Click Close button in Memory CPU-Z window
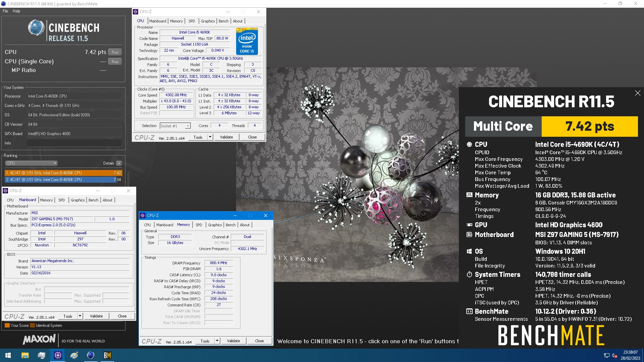 pos(259,341)
